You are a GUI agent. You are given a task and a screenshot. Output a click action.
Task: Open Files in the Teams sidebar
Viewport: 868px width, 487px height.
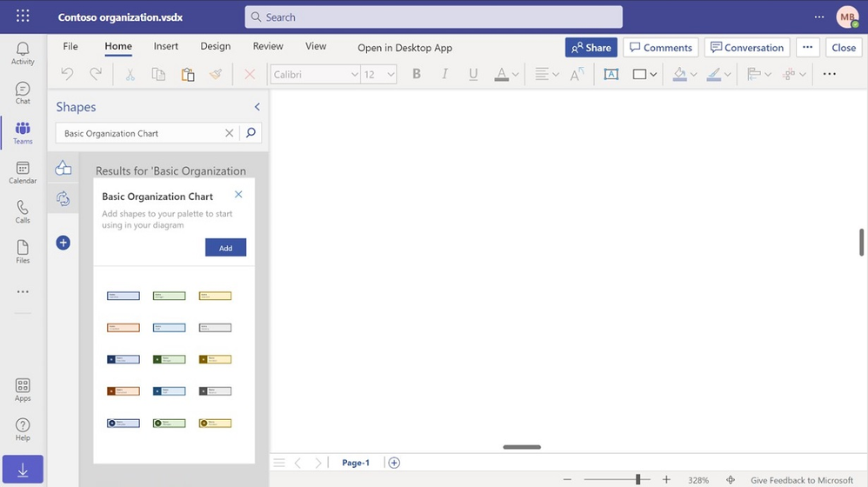(23, 252)
